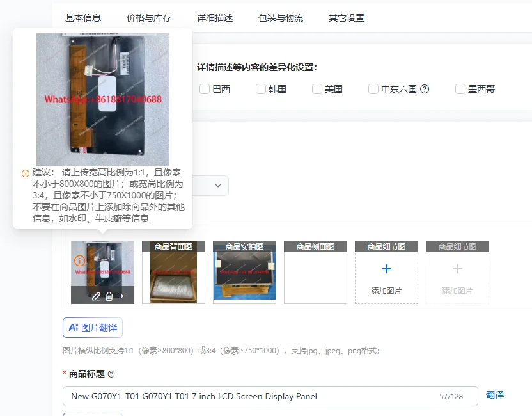Viewport: 532px width, 416px height.
Task: Click 翻译 link beside product title
Action: 495,395
